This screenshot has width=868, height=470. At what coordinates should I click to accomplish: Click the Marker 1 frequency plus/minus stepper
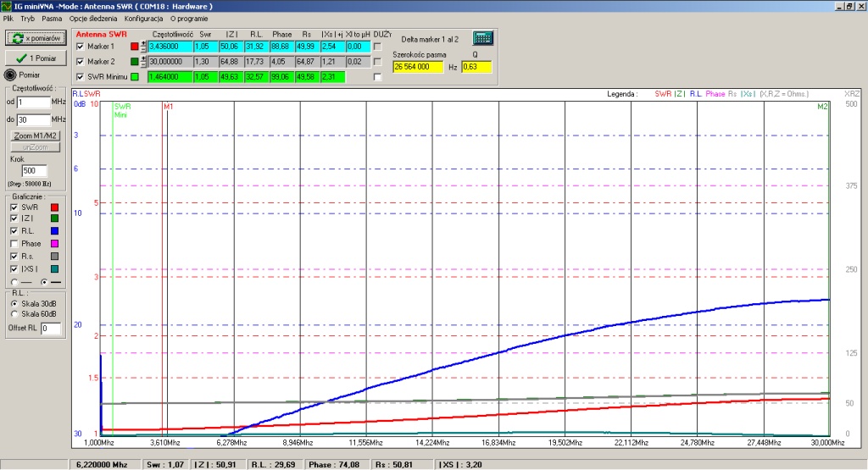pyautogui.click(x=143, y=47)
